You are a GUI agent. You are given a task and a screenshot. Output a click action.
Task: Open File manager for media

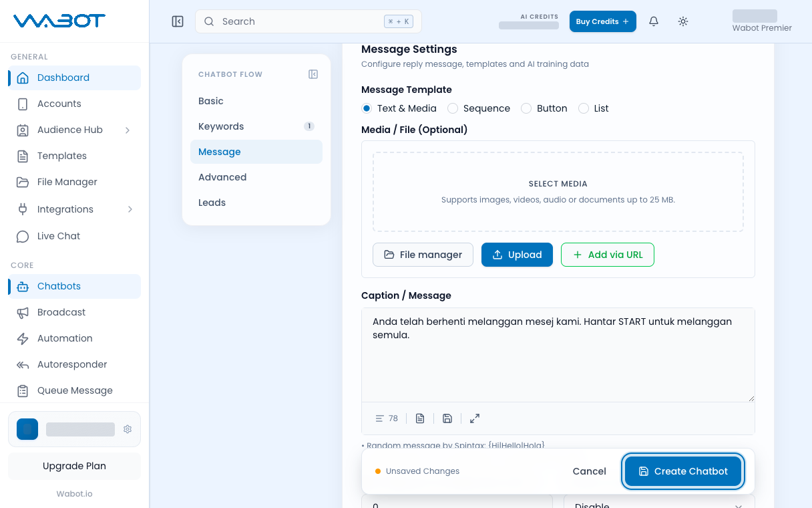pyautogui.click(x=423, y=255)
